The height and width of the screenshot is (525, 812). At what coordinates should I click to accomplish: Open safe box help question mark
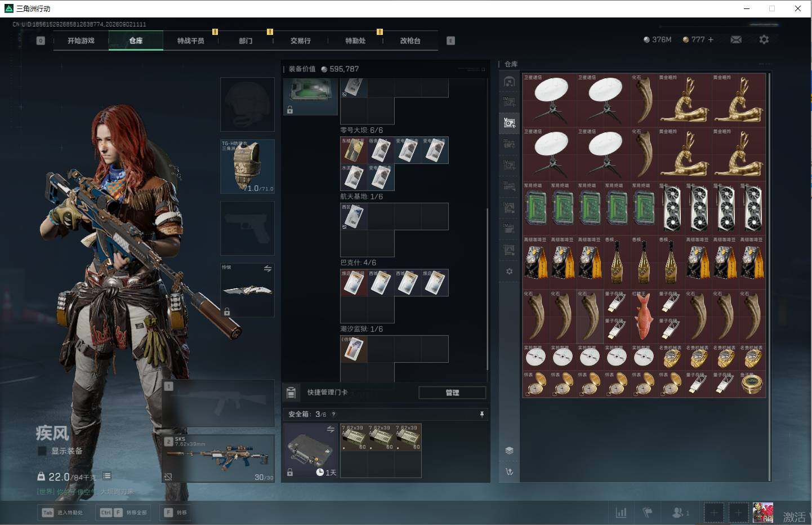point(333,414)
